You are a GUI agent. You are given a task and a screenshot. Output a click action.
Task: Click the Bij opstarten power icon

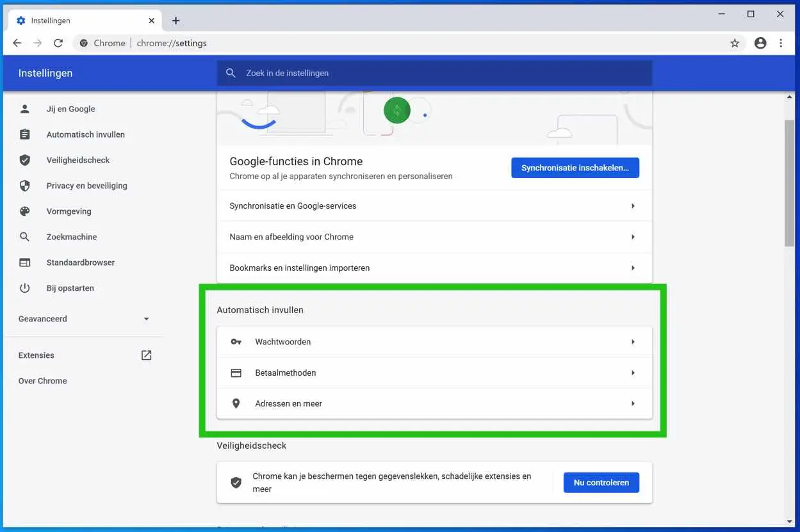tap(25, 288)
